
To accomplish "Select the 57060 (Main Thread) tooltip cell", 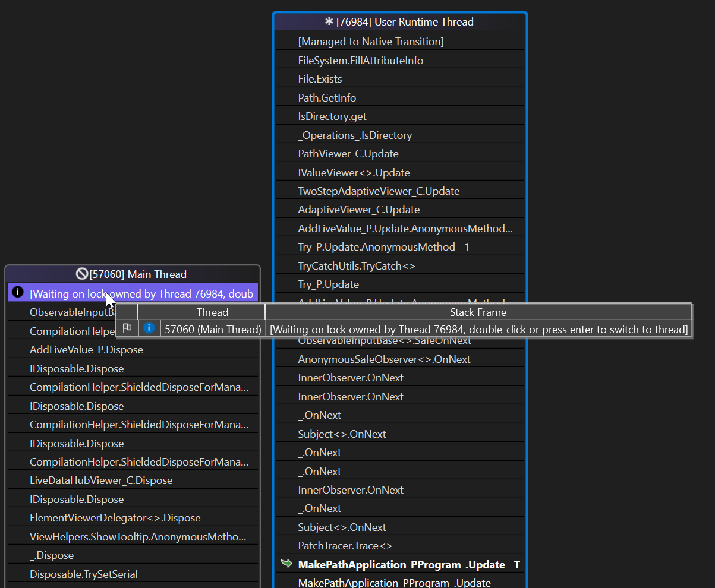I will point(213,329).
